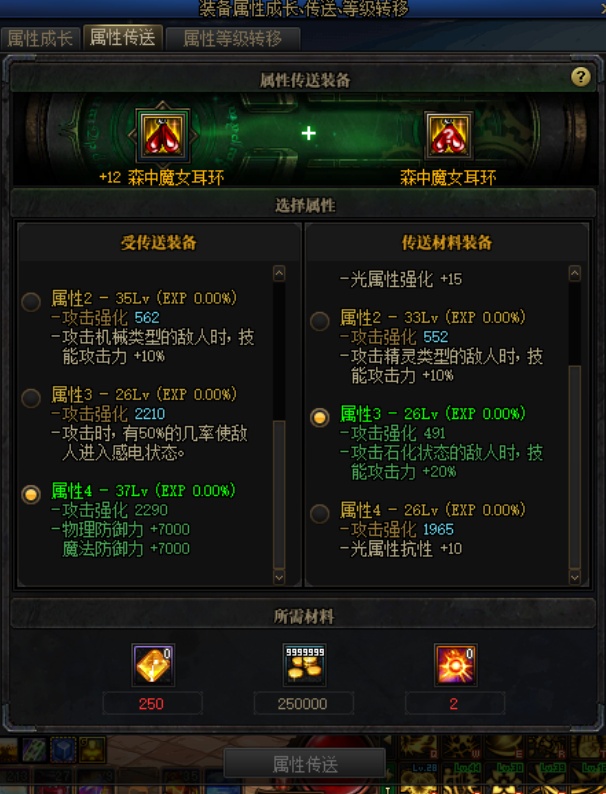606x794 pixels.
Task: Click scroll-up arrow of 传送材料装备 list
Action: point(575,273)
